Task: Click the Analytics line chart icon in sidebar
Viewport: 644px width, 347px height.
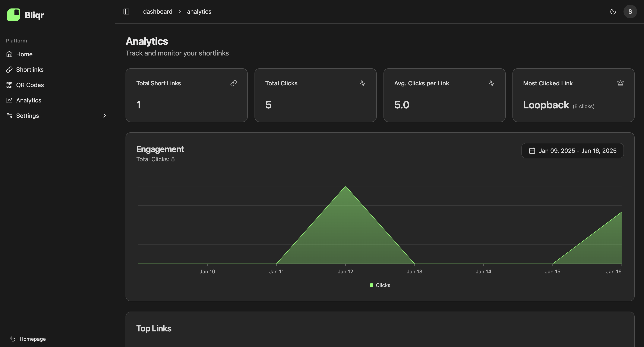Action: point(9,100)
